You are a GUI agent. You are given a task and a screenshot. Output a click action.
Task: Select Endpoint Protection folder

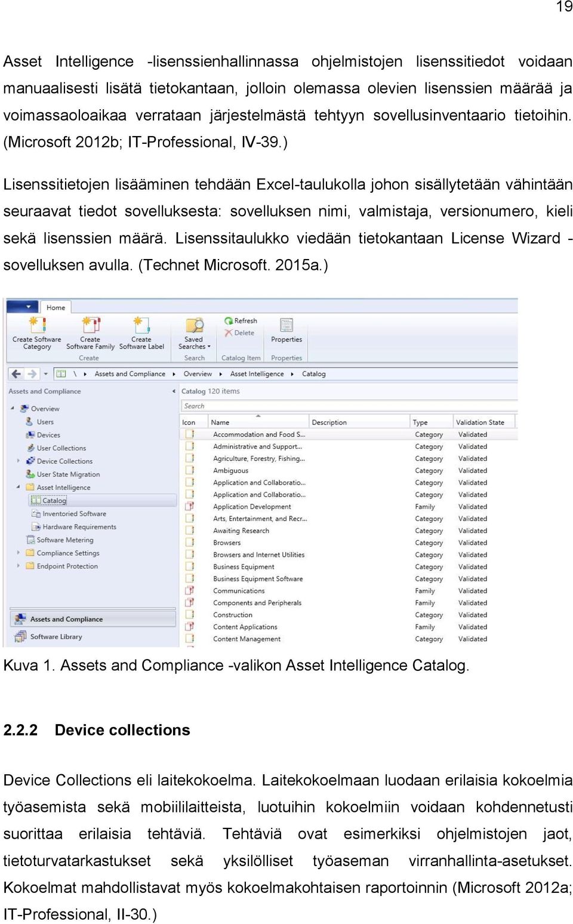[x=67, y=566]
